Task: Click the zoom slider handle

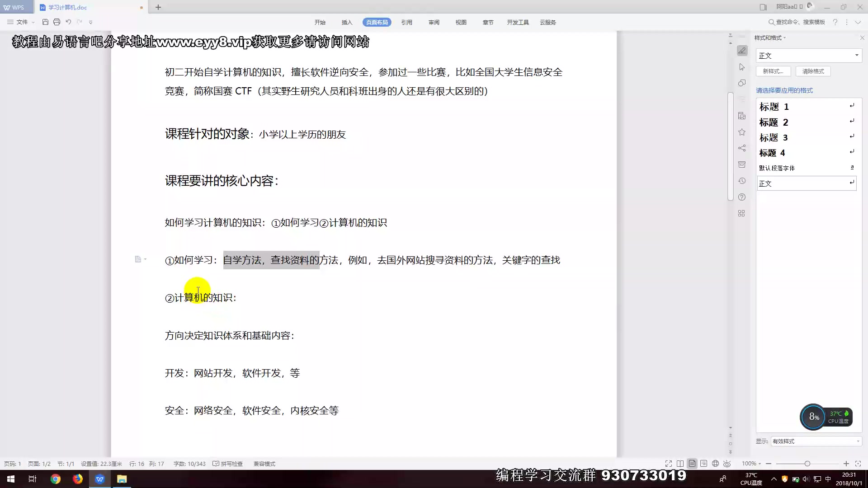Action: click(x=807, y=464)
